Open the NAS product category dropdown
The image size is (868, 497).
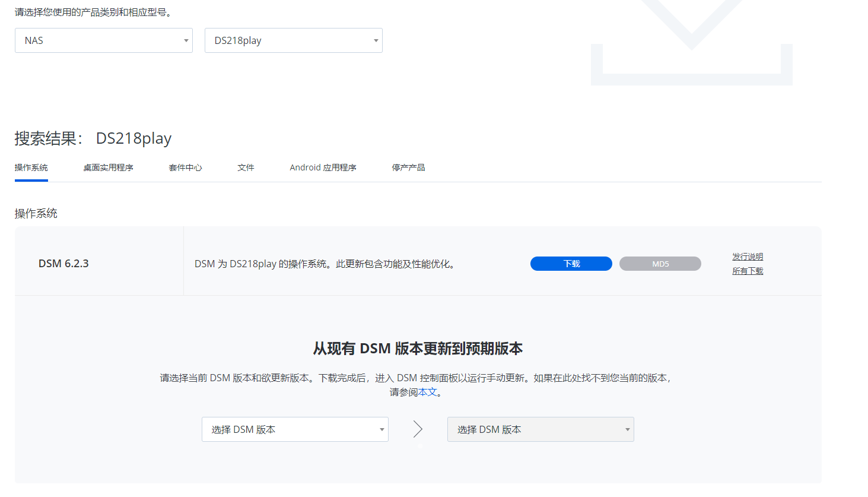tap(104, 40)
